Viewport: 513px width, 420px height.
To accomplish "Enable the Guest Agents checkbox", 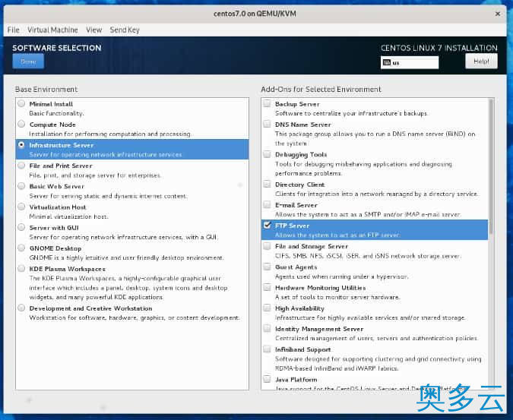I will (268, 267).
